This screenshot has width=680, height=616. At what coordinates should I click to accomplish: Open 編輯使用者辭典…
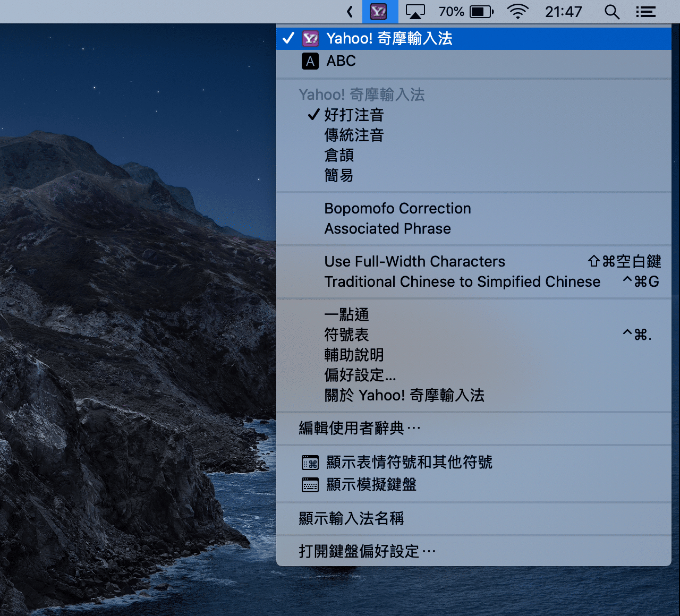click(x=474, y=428)
